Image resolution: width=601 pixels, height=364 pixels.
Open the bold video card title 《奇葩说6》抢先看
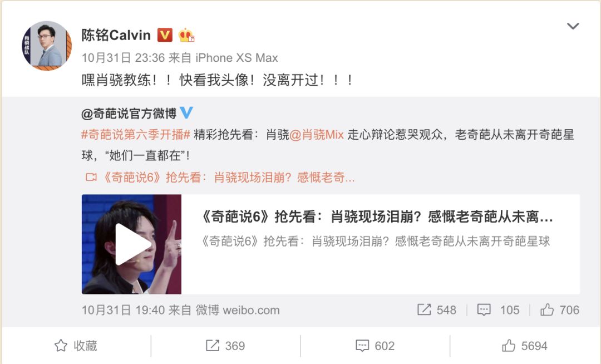[377, 217]
